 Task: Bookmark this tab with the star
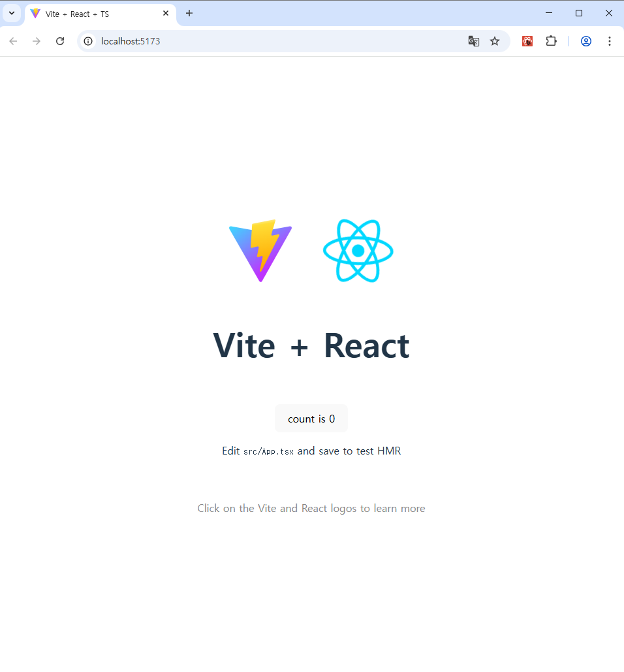pos(495,41)
